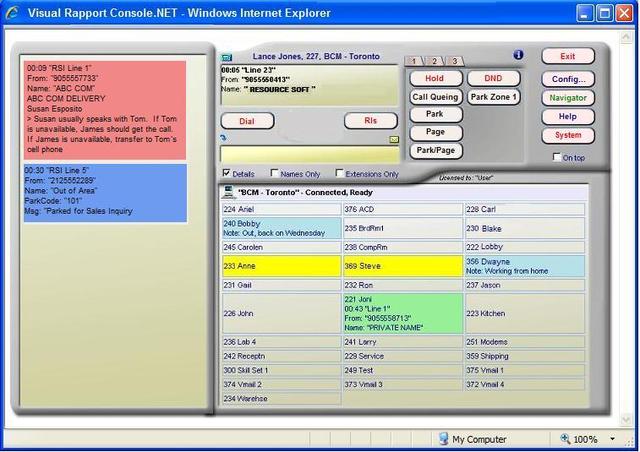Click the Hold button

[436, 78]
